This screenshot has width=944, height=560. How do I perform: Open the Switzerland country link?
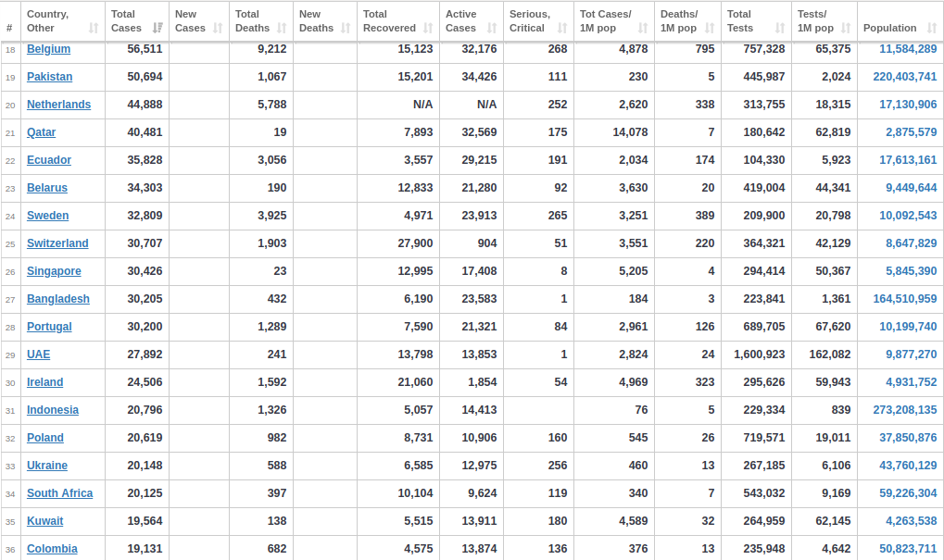coord(57,243)
